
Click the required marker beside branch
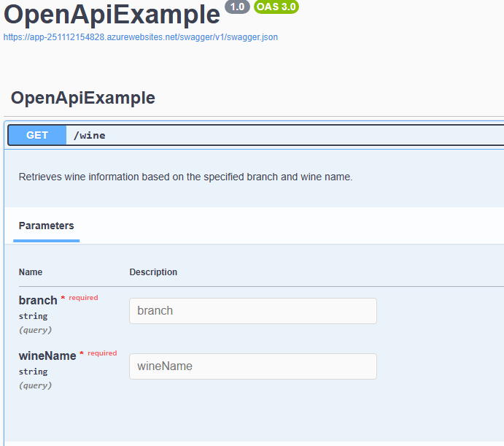pyautogui.click(x=83, y=298)
